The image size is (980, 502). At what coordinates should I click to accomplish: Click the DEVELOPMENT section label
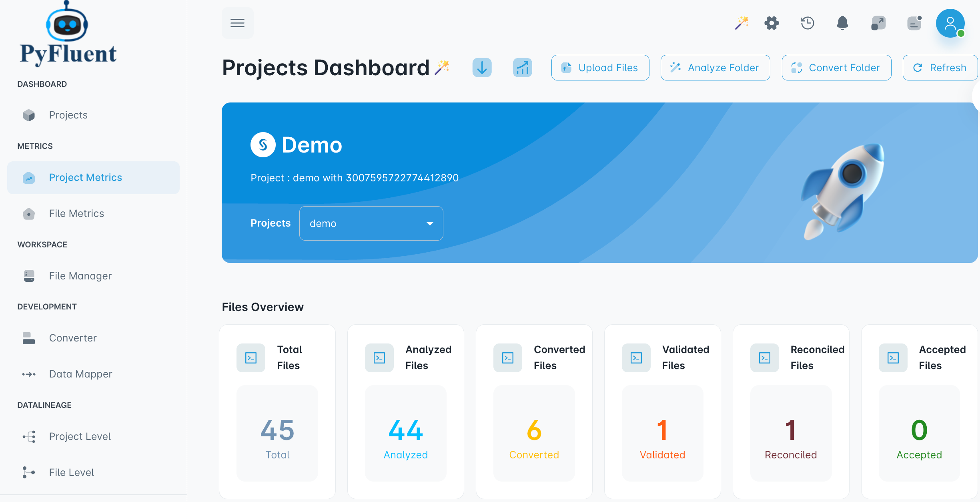click(47, 307)
